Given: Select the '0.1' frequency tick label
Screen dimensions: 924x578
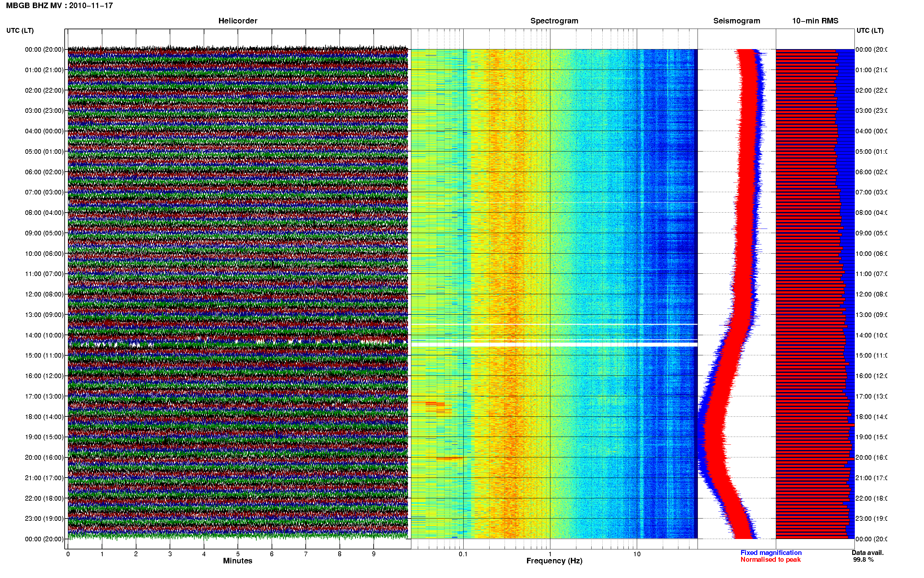Looking at the screenshot, I should pyautogui.click(x=463, y=554).
